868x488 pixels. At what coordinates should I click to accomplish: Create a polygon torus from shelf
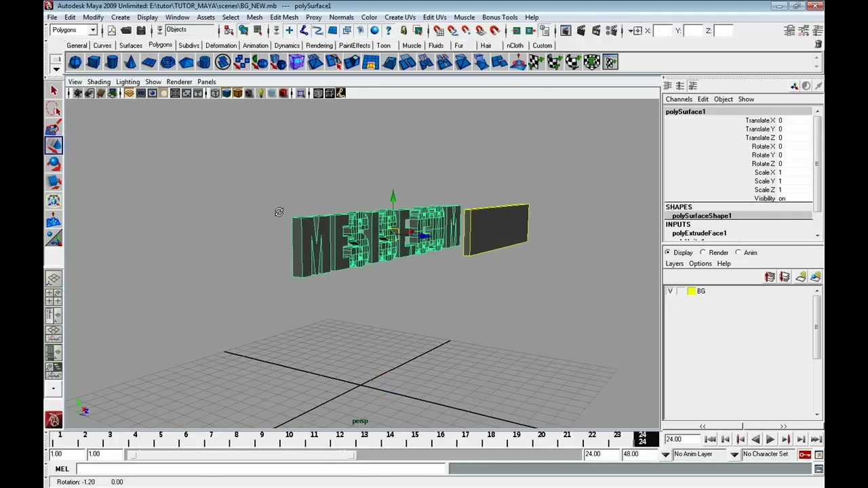167,62
